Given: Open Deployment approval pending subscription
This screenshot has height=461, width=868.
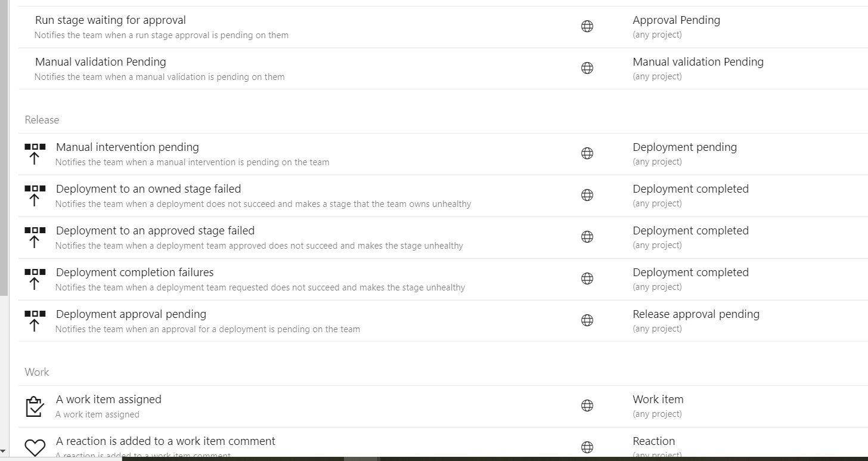Looking at the screenshot, I should coord(131,314).
